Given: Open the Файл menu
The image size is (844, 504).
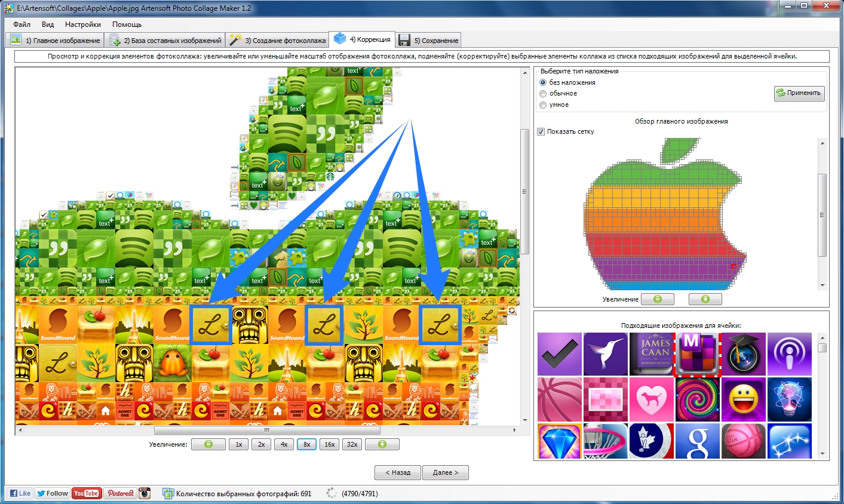Looking at the screenshot, I should (x=22, y=24).
